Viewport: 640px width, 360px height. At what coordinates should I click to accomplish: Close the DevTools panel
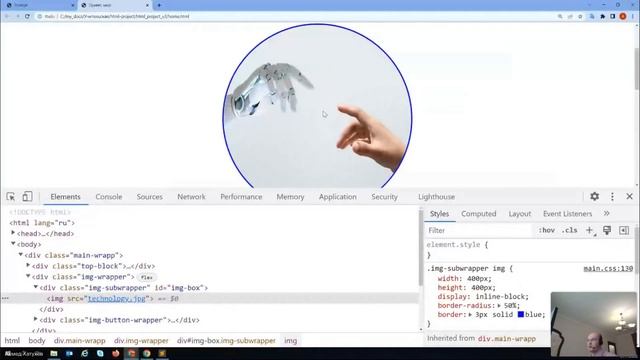(629, 196)
